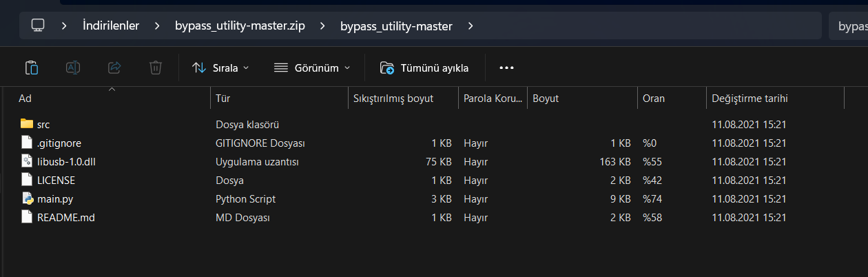This screenshot has width=868, height=277.
Task: Select the libusb-1.0.dll file icon
Action: click(x=27, y=161)
